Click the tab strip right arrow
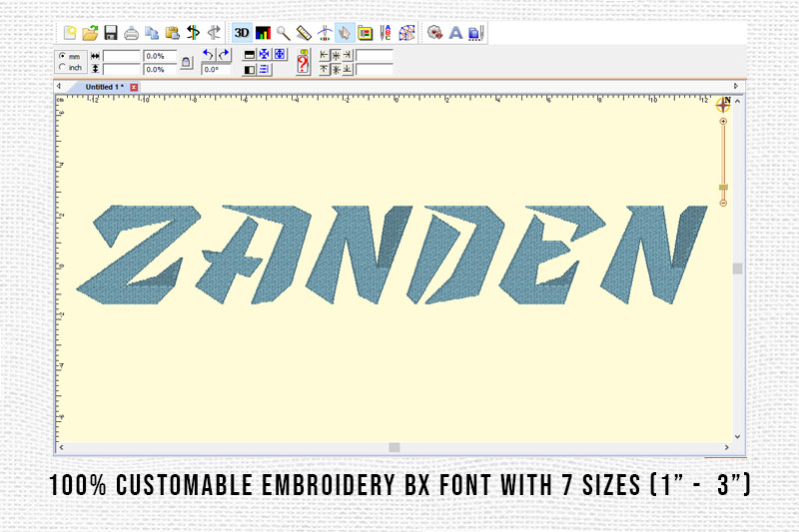 [736, 87]
